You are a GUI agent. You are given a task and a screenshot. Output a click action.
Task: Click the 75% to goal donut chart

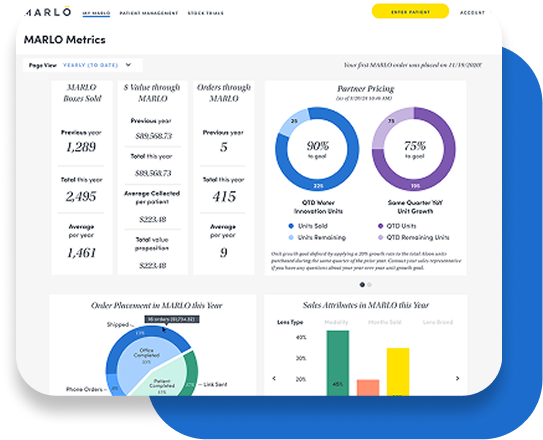(414, 149)
